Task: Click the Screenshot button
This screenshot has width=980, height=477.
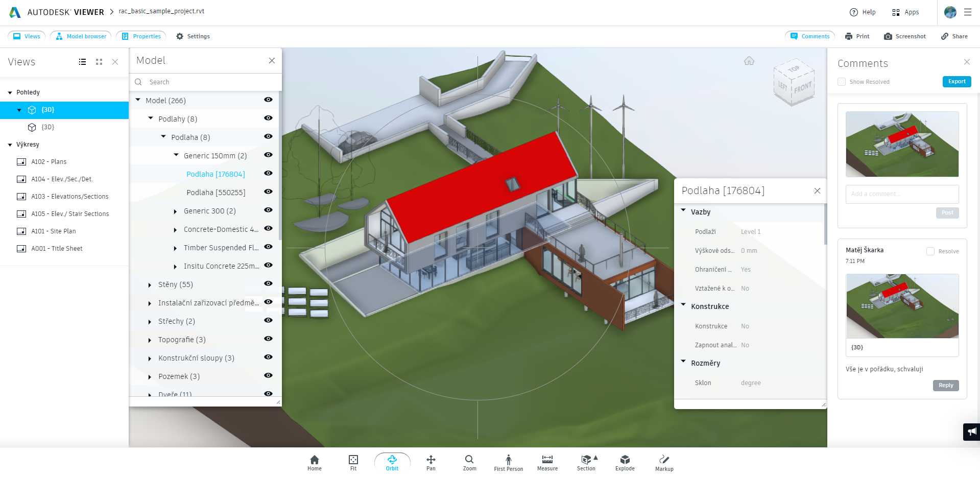Action: [905, 36]
